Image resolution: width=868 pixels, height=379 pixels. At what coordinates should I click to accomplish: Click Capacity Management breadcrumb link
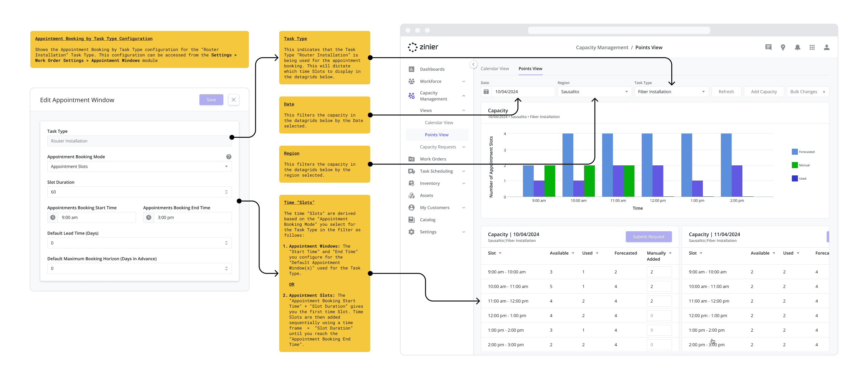[x=602, y=48]
